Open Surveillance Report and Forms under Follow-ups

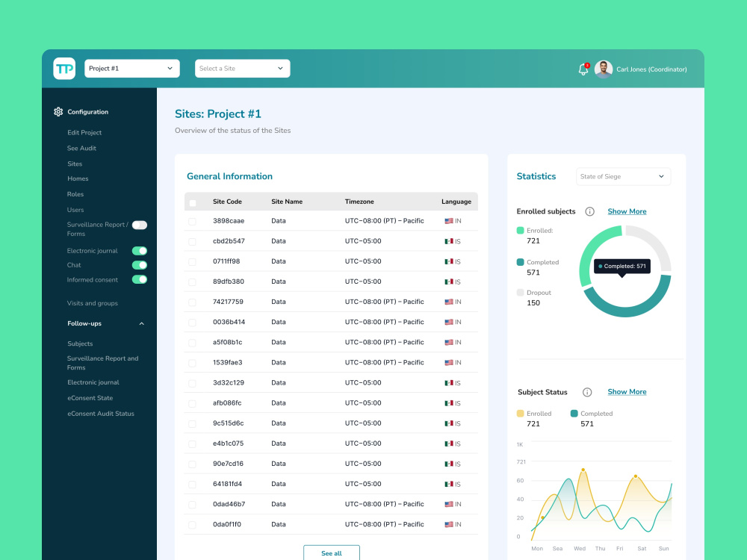click(103, 363)
